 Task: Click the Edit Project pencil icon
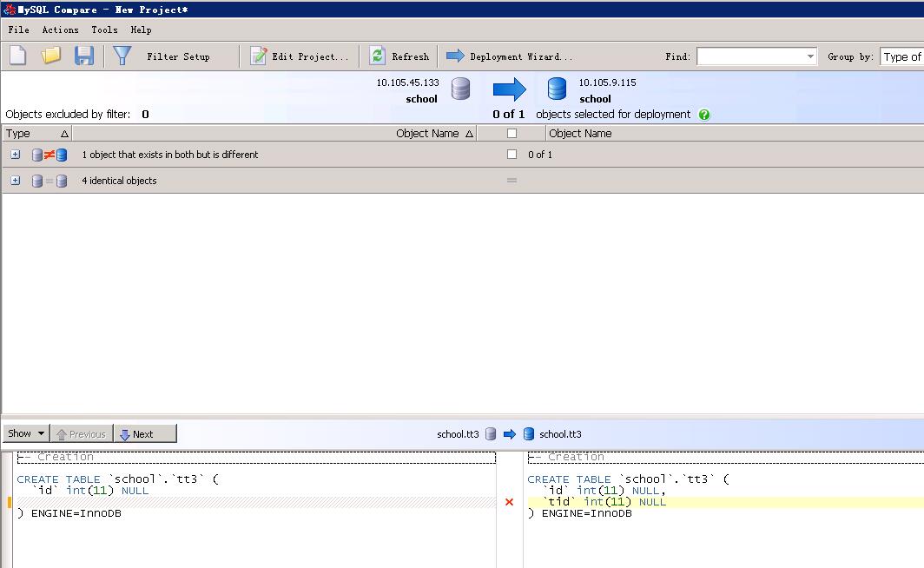point(258,56)
